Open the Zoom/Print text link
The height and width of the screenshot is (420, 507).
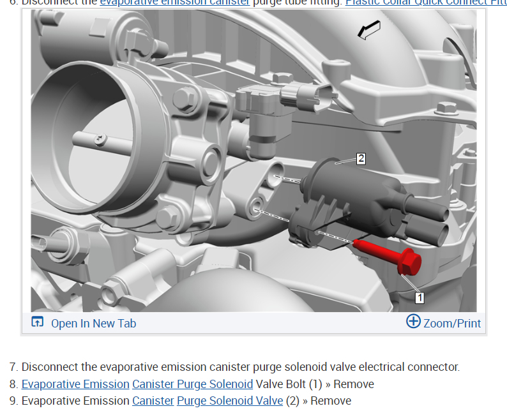(x=452, y=324)
